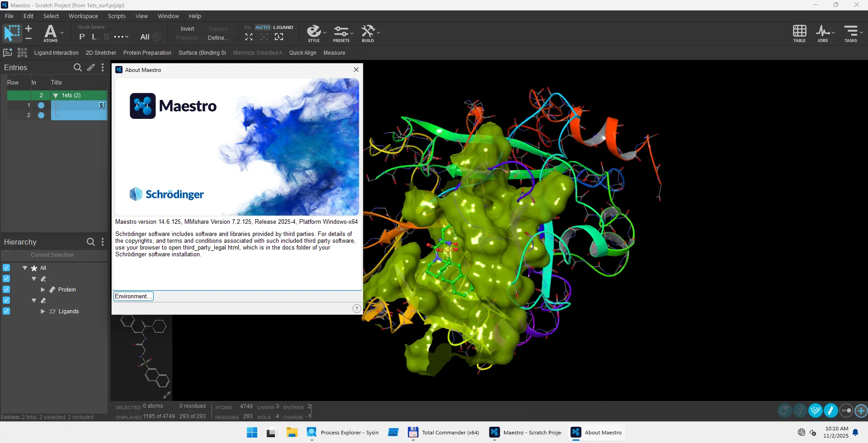This screenshot has width=868, height=443.
Task: Open the Scripts menu
Action: (x=117, y=16)
